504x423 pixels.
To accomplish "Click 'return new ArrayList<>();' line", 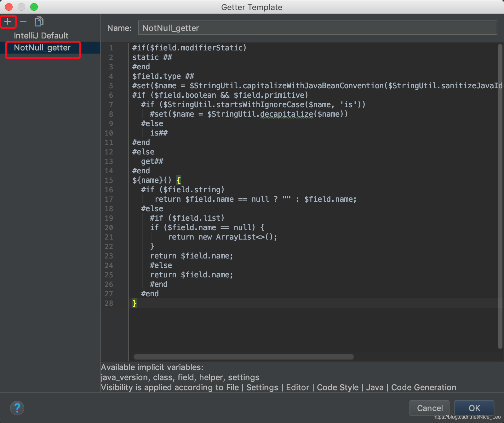I will point(223,237).
